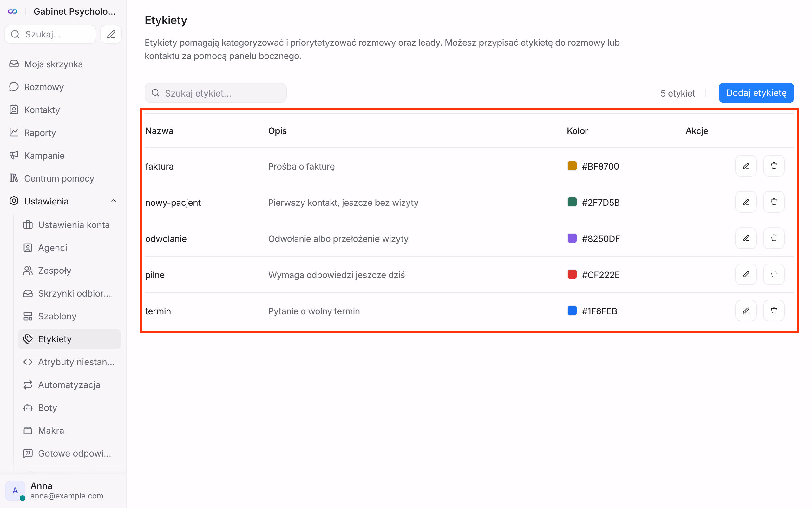Click the #CF222E red color swatch
The height and width of the screenshot is (508, 812).
pyautogui.click(x=572, y=275)
